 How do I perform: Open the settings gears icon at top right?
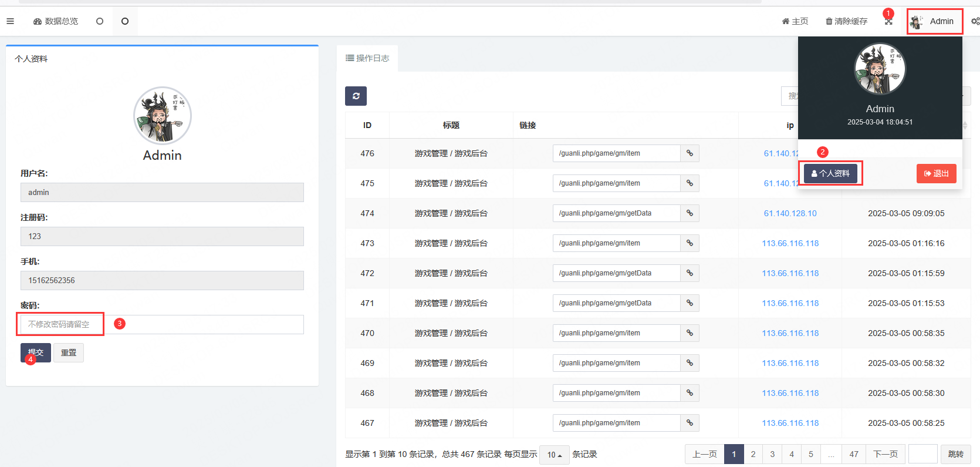(975, 21)
